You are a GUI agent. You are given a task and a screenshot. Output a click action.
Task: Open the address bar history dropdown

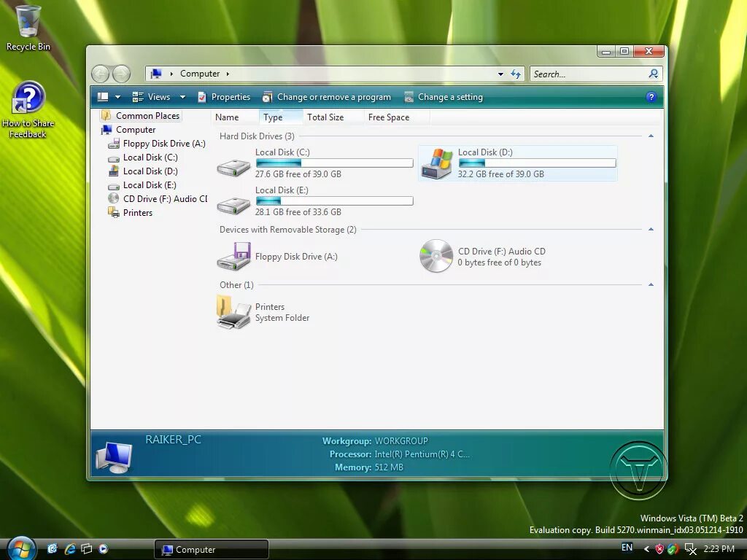[500, 74]
